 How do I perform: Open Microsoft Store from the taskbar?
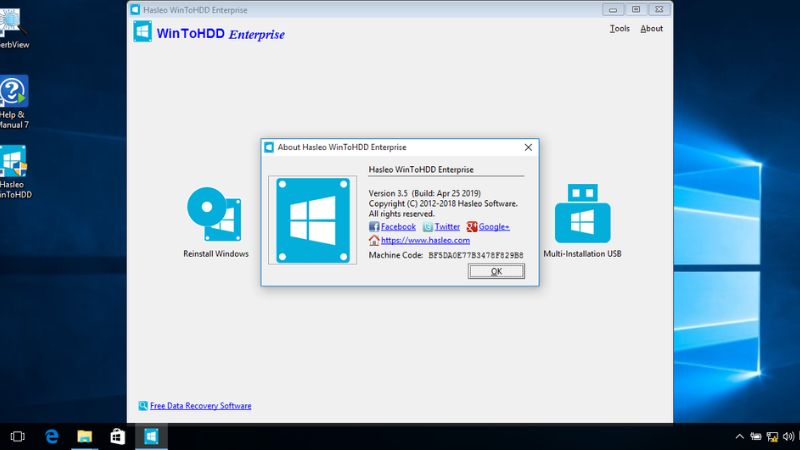coord(118,436)
